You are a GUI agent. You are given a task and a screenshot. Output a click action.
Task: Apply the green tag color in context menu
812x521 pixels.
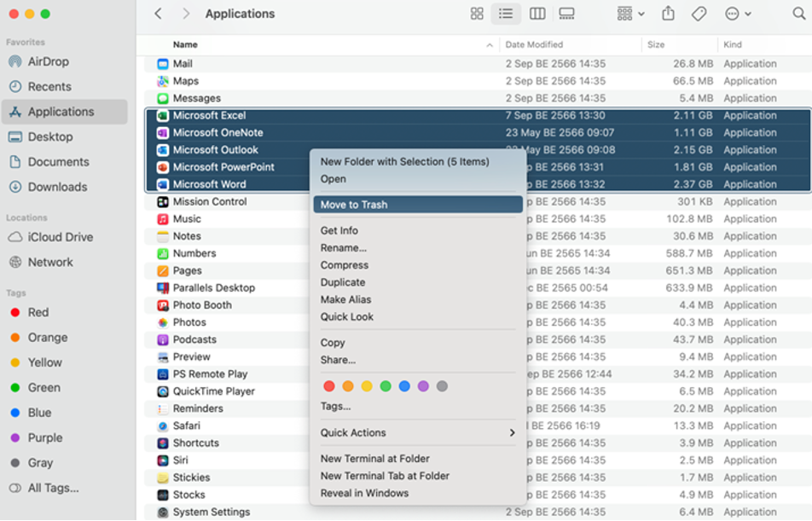click(386, 385)
